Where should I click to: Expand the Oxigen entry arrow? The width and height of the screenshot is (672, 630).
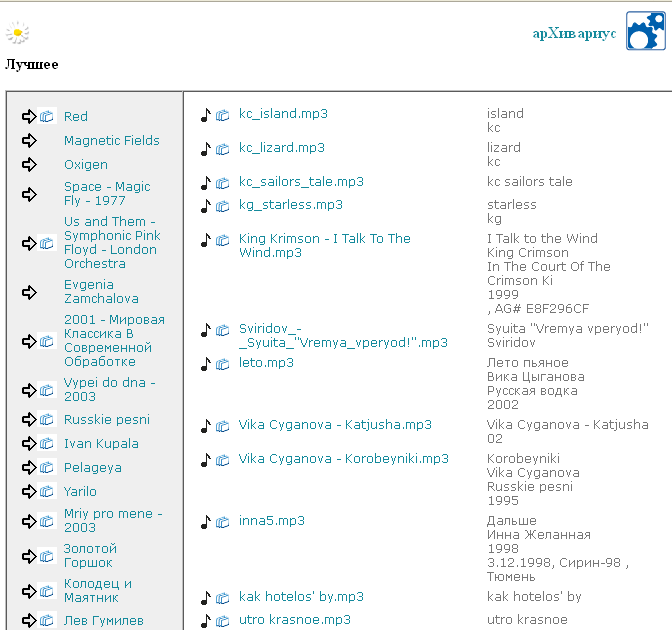(29, 165)
